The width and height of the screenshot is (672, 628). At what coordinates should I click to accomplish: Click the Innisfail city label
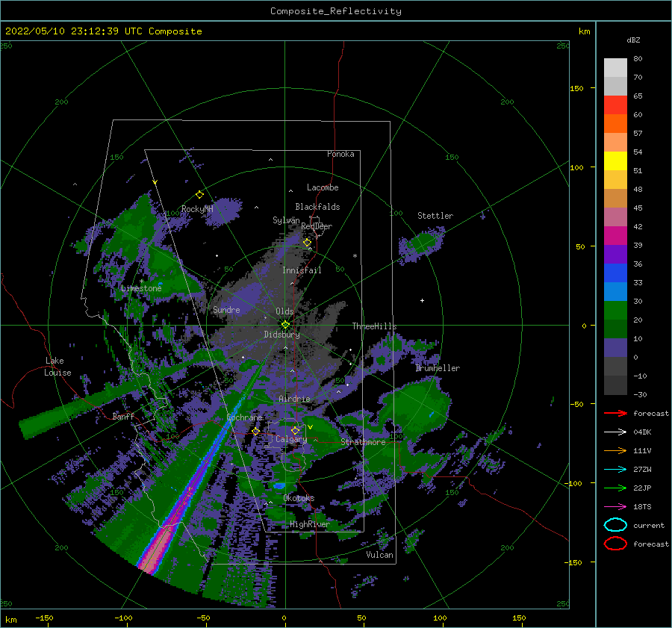tap(302, 270)
